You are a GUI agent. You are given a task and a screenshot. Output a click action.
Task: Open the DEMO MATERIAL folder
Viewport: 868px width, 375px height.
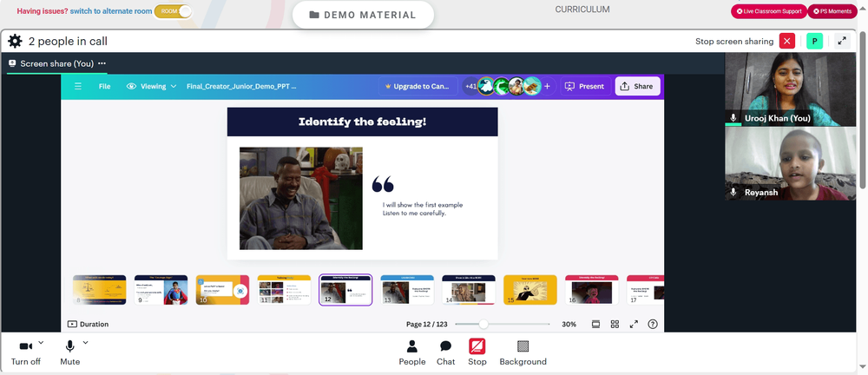tap(363, 15)
